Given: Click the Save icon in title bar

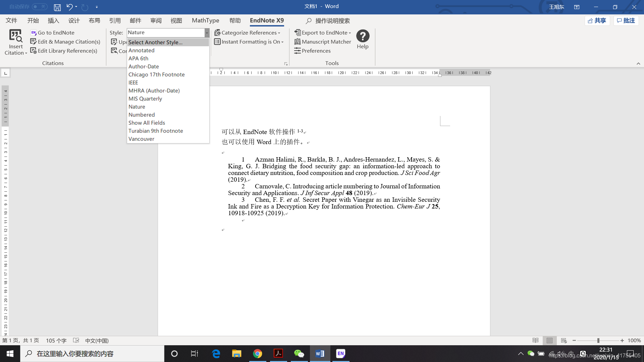Looking at the screenshot, I should coord(57,7).
